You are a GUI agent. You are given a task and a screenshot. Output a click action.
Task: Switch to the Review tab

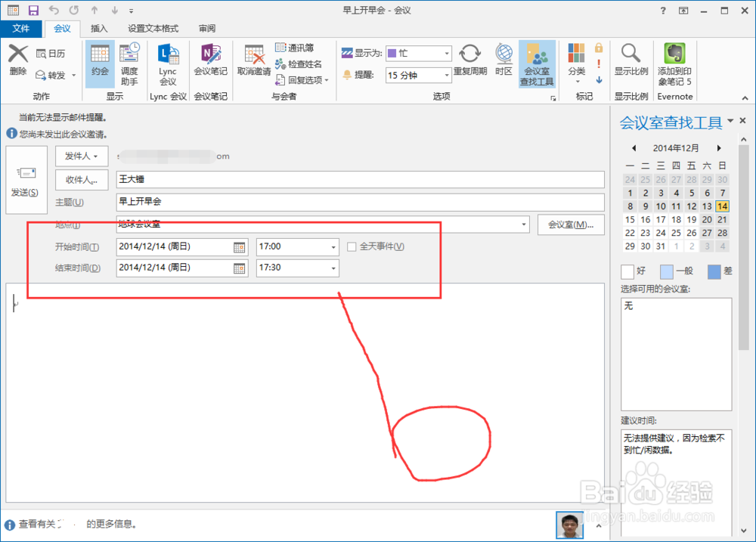coord(207,29)
